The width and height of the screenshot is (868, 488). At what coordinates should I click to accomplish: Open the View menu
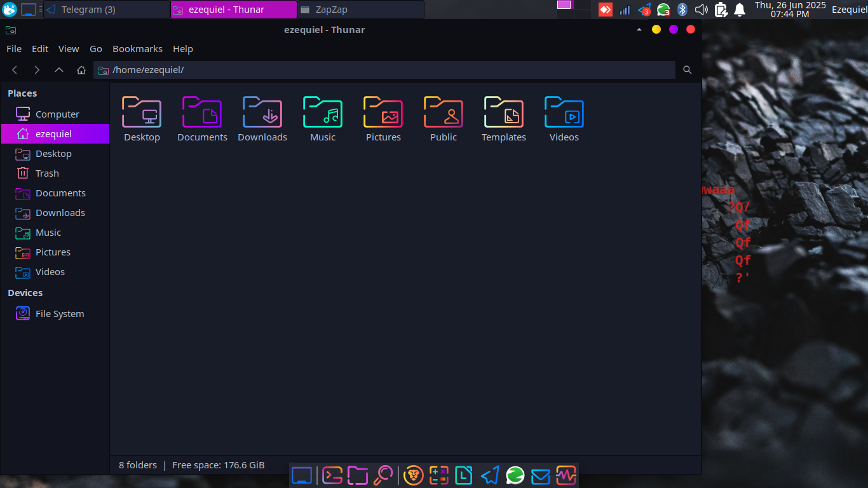(69, 49)
